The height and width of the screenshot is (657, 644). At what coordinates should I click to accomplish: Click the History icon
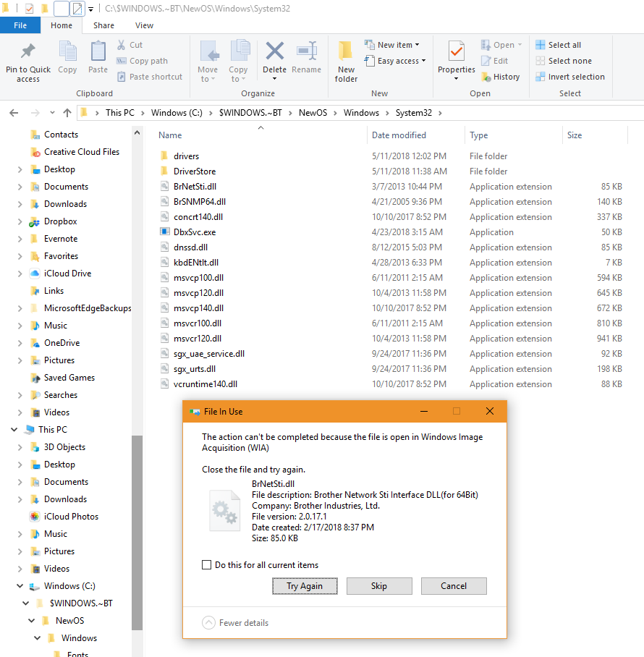click(x=486, y=77)
